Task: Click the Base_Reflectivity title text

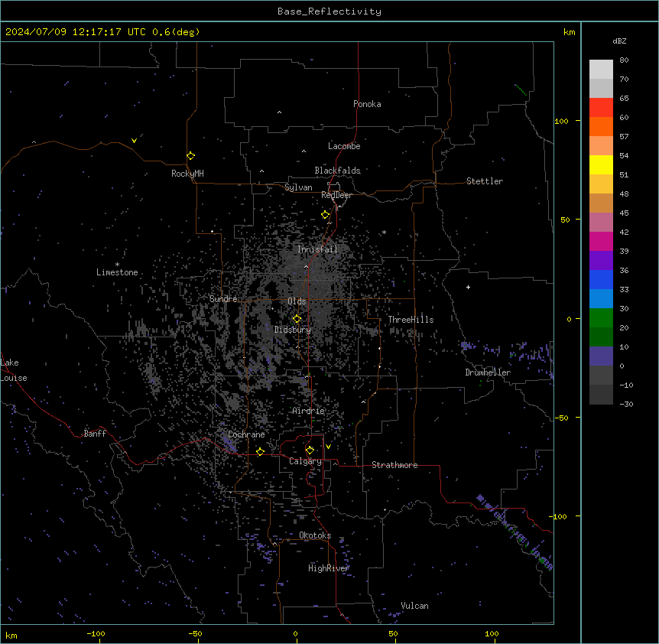Action: (x=329, y=11)
